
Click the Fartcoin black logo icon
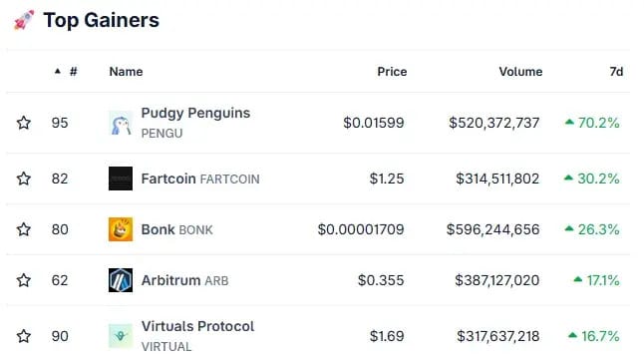coord(121,179)
